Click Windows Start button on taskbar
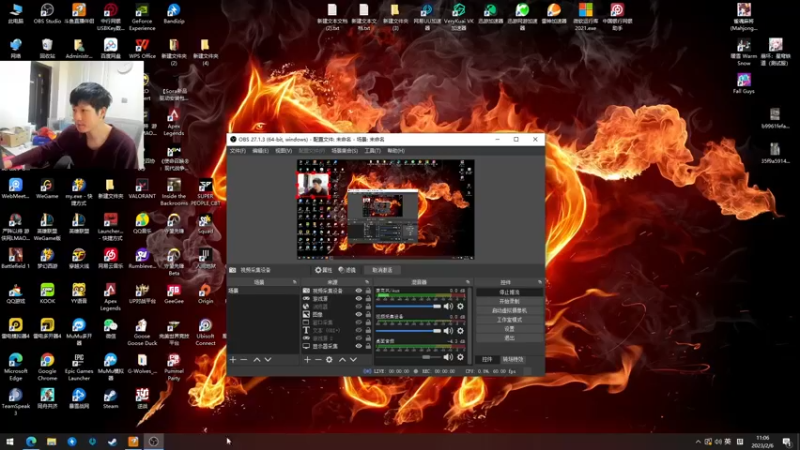Viewport: 800px width, 450px height. (10, 441)
